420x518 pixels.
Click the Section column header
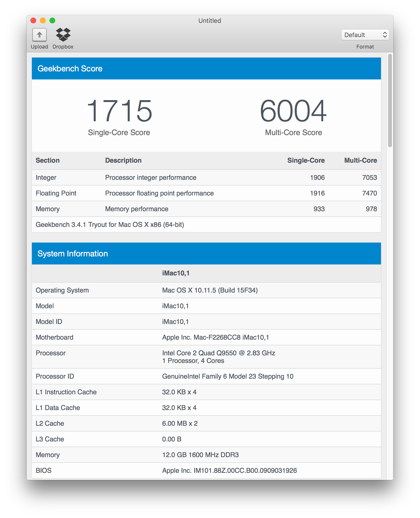[x=48, y=160]
